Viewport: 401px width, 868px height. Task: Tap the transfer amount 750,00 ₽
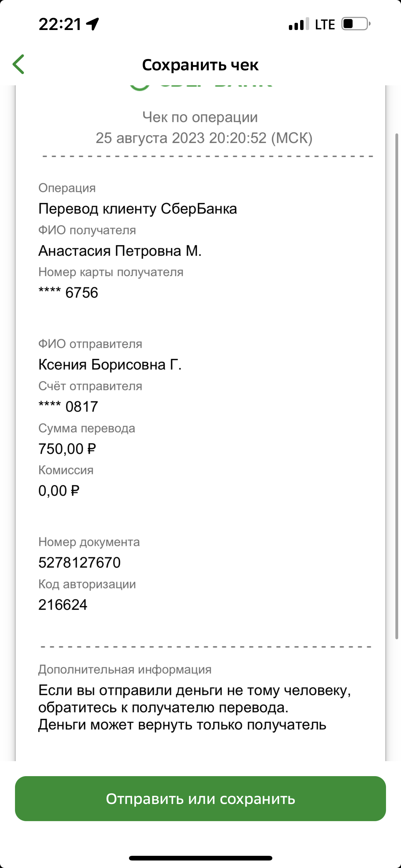[67, 449]
